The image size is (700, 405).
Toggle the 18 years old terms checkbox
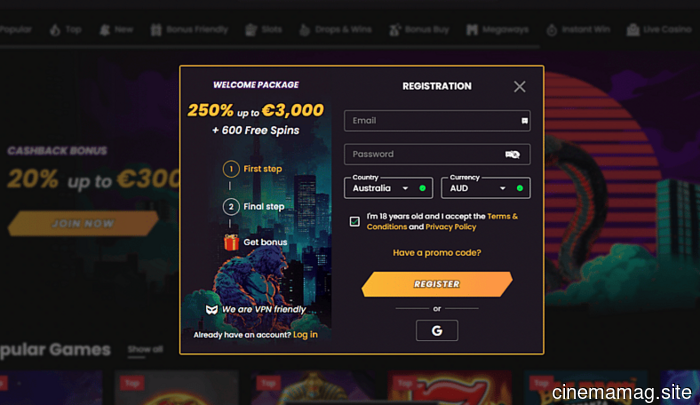tap(355, 221)
